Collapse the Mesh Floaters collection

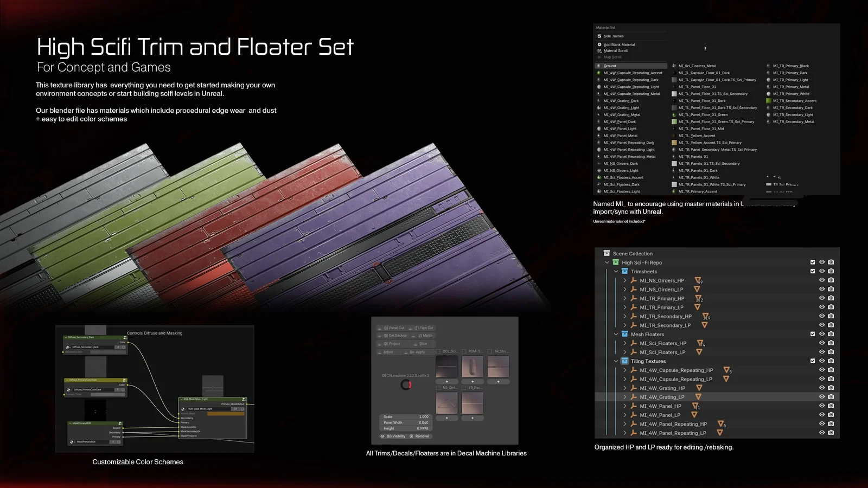616,334
